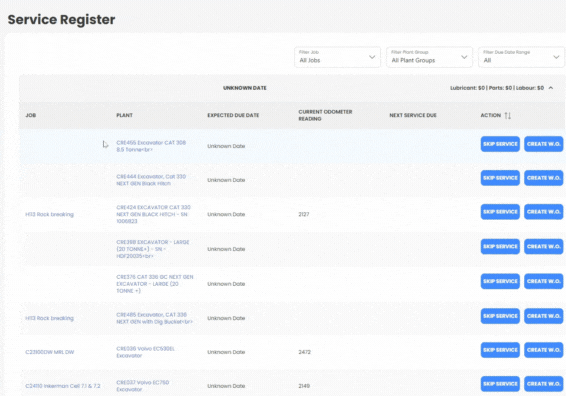Viewport: 566px width, 396px height.
Task: Click Unknown Date in the CRE455 row
Action: point(226,146)
